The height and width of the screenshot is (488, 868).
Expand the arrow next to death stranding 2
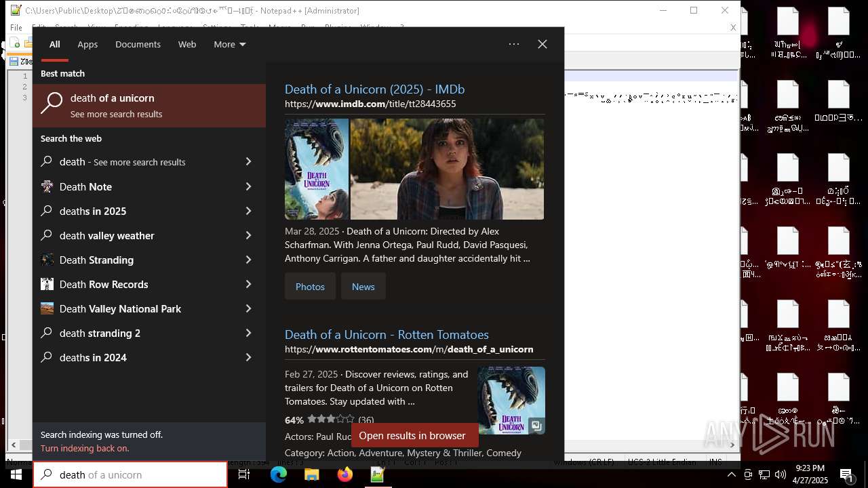pos(248,333)
